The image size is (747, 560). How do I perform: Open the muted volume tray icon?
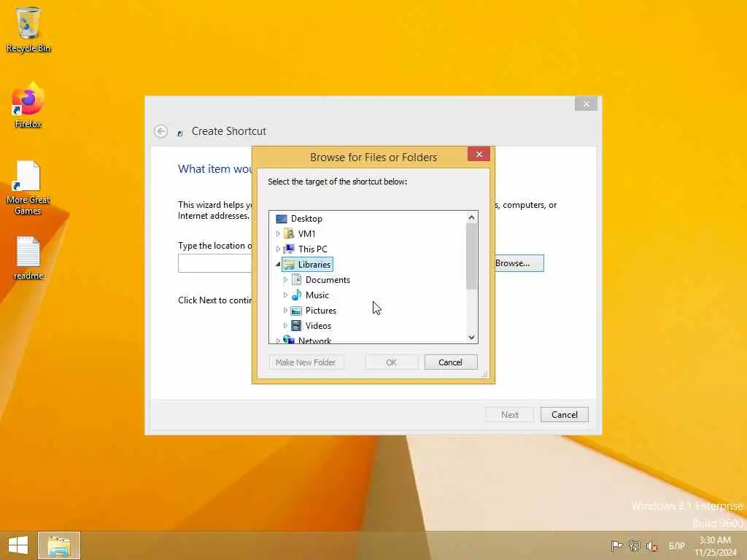[x=651, y=545]
